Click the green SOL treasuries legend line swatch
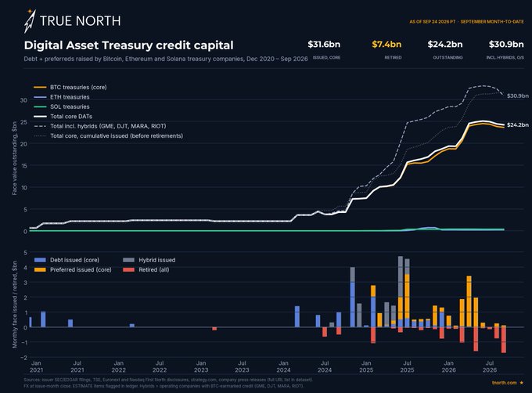The image size is (532, 393). point(40,106)
